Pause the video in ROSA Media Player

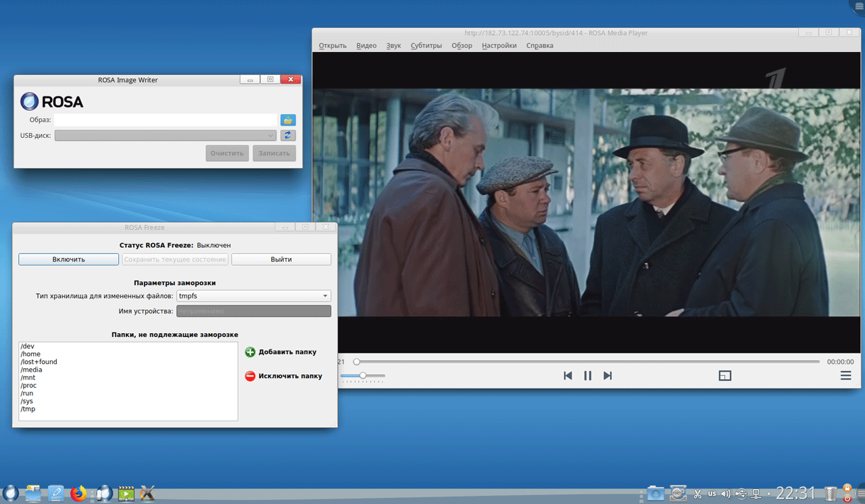pos(587,376)
